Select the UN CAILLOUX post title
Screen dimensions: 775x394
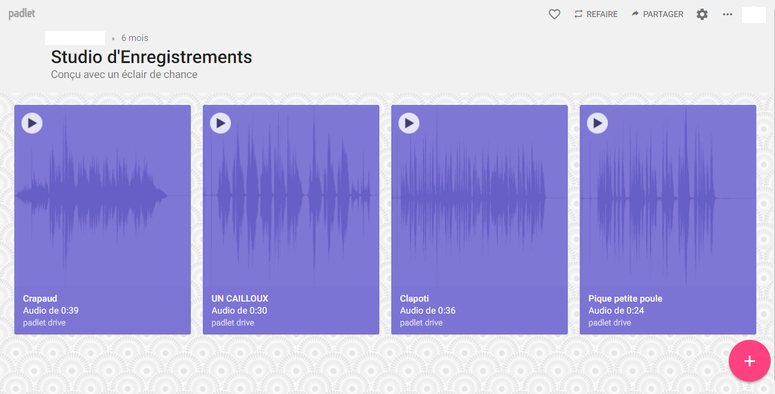pos(240,299)
